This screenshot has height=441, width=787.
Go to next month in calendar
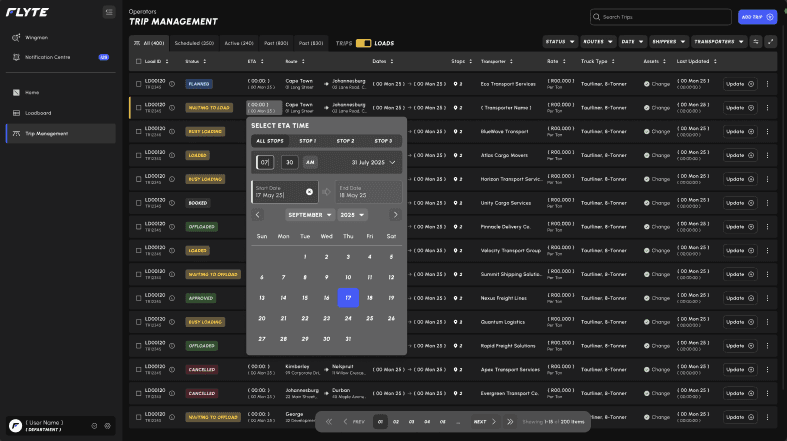[396, 215]
